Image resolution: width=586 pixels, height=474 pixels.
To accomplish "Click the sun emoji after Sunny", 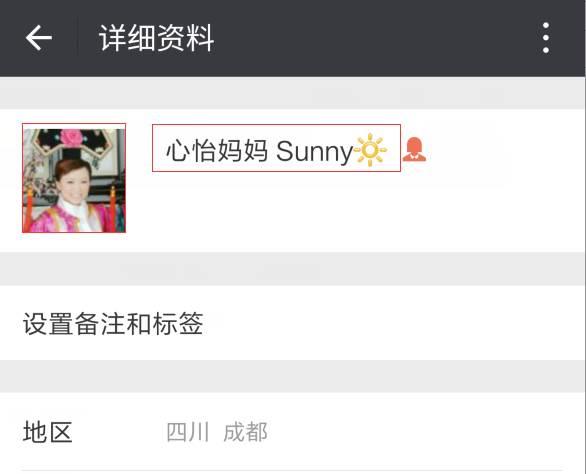I will click(370, 150).
